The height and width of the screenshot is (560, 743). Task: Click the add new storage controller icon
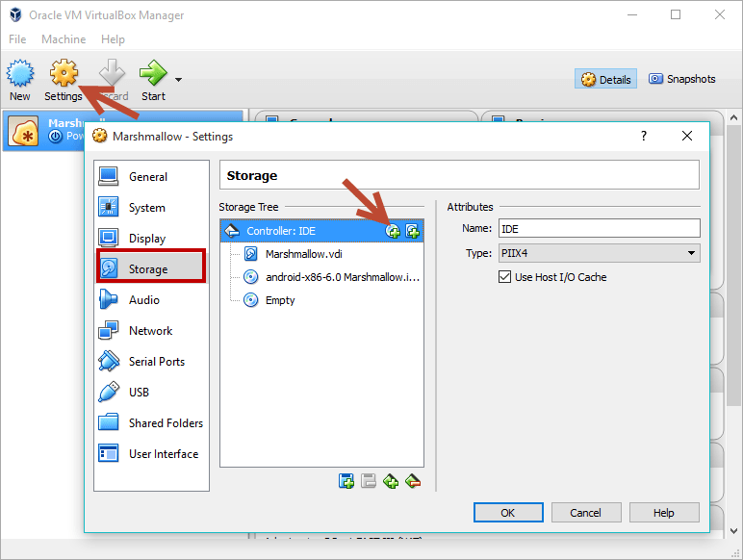click(346, 481)
